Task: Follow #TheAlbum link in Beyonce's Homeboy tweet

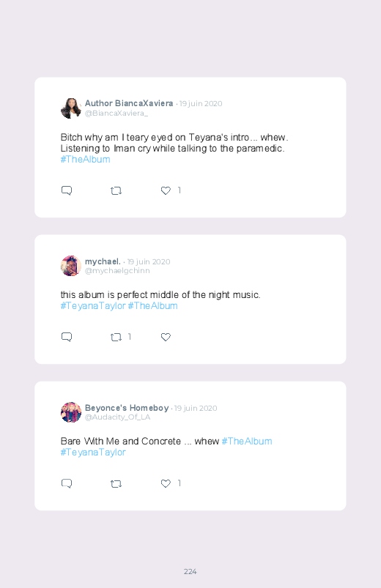Action: 247,442
